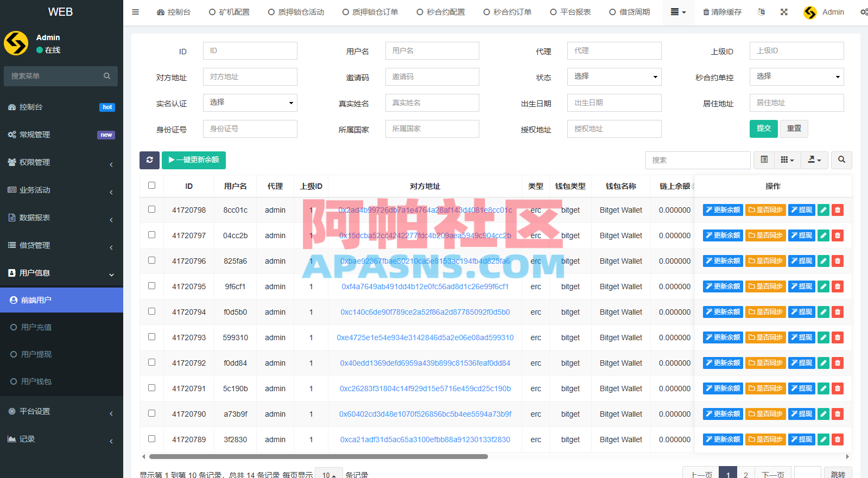The image size is (868, 478).
Task: Delete the row with ID 41720789
Action: pos(838,439)
